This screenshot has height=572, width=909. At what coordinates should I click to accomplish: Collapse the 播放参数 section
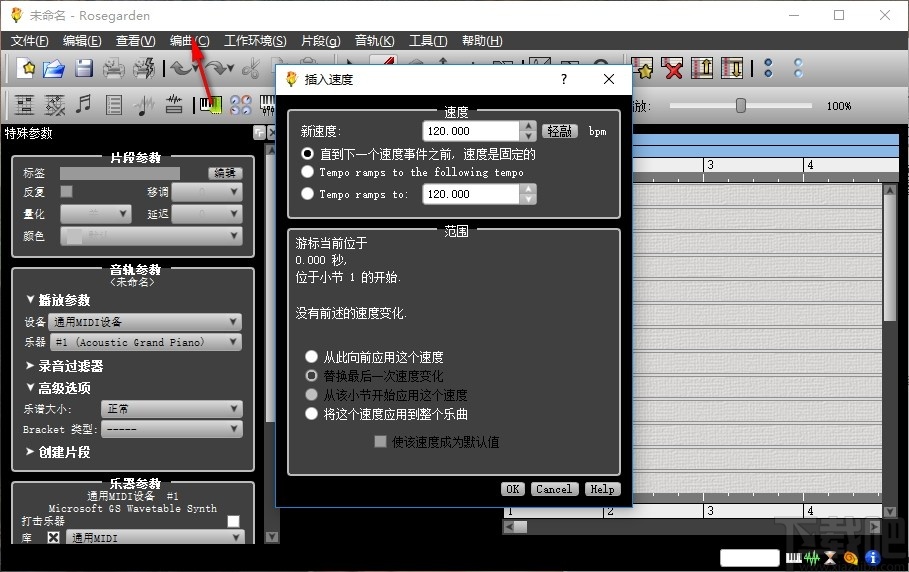58,300
